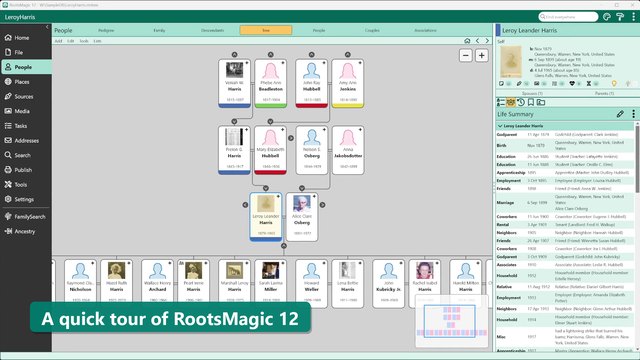Viewport: 640px width, 360px height.
Task: Open Life Summary three-dot options menu
Action: click(633, 114)
